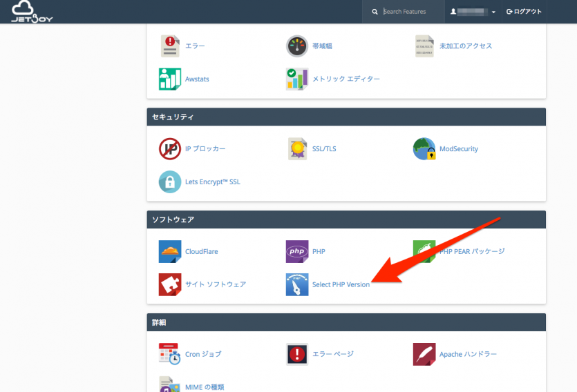
Task: Collapse the ソフトウェア section header
Action: pyautogui.click(x=346, y=219)
